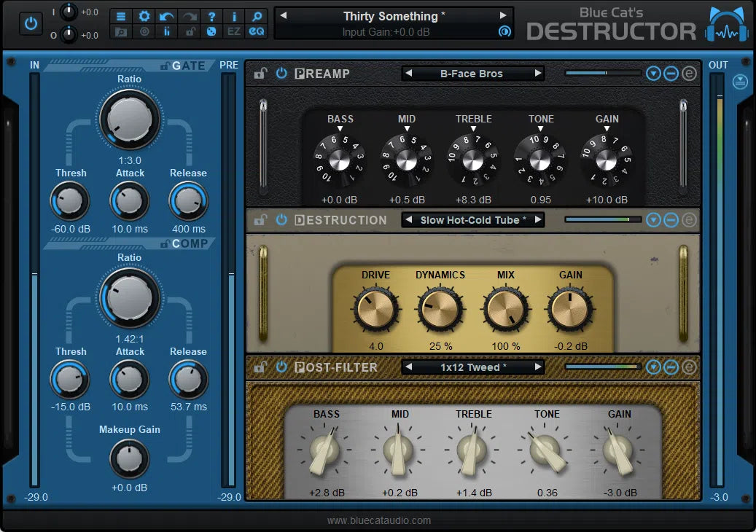This screenshot has height=532, width=756.
Task: Switch to EZ mode
Action: (x=234, y=32)
